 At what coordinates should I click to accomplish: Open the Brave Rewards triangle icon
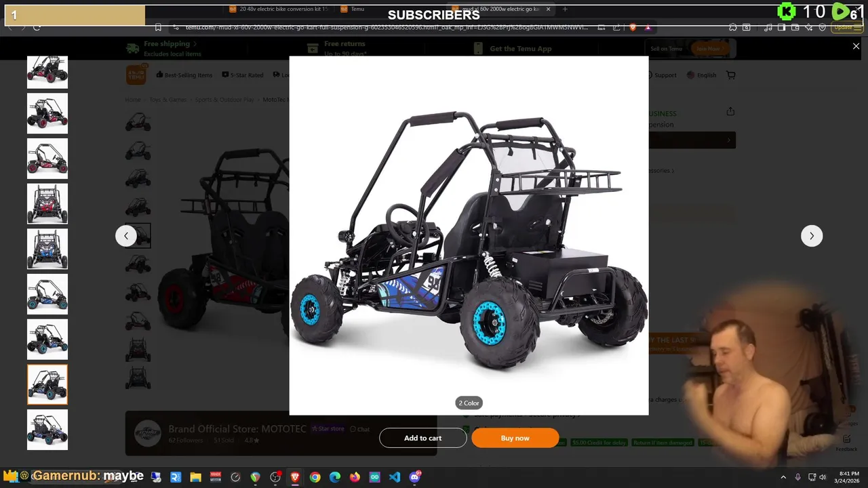[648, 27]
